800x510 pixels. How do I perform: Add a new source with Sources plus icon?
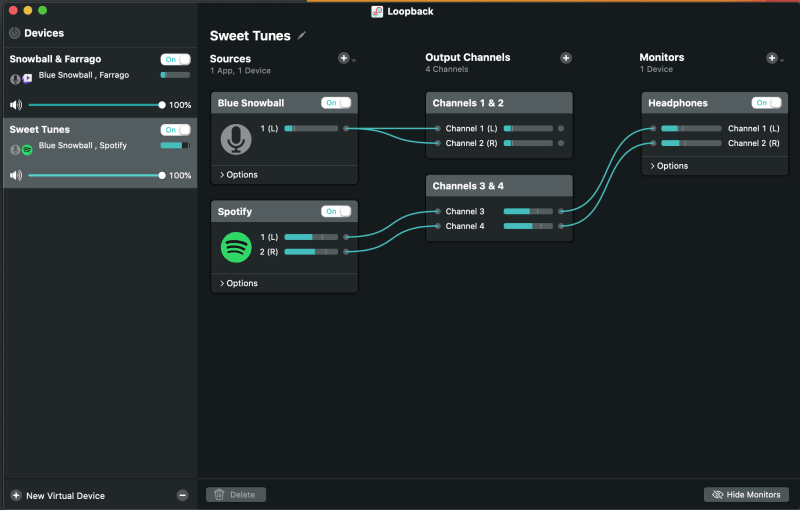coord(344,58)
